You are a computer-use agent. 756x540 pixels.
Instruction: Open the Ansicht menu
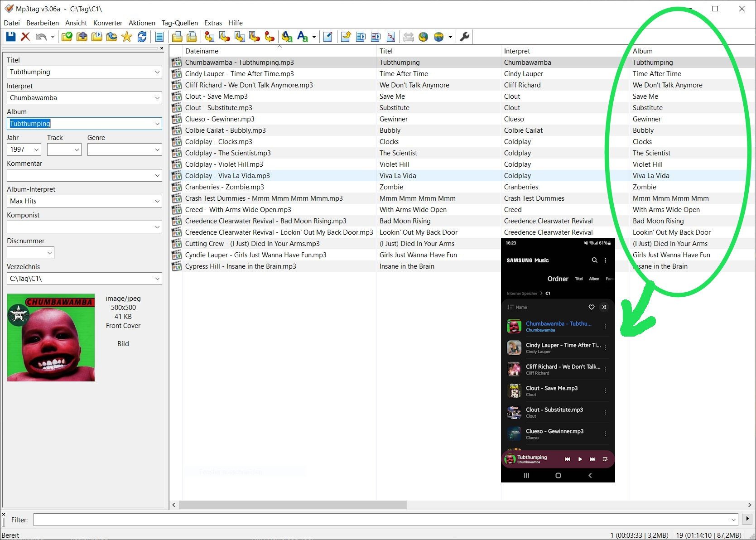tap(76, 23)
